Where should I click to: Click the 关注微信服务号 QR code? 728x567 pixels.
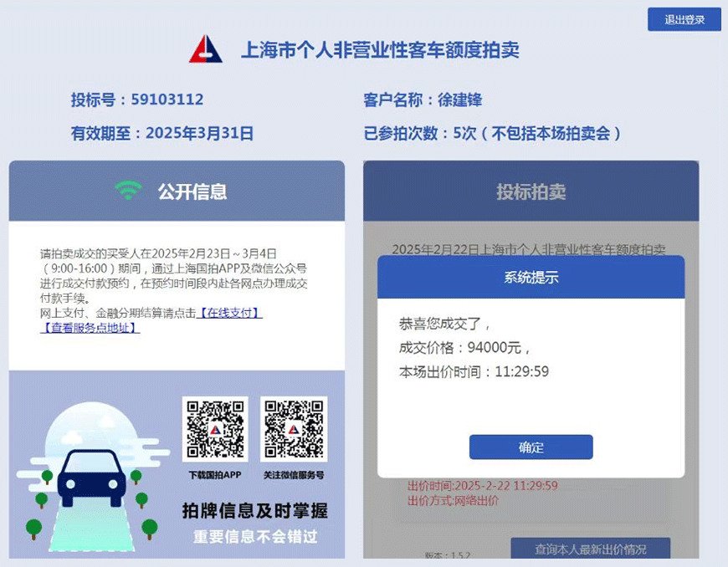click(294, 429)
